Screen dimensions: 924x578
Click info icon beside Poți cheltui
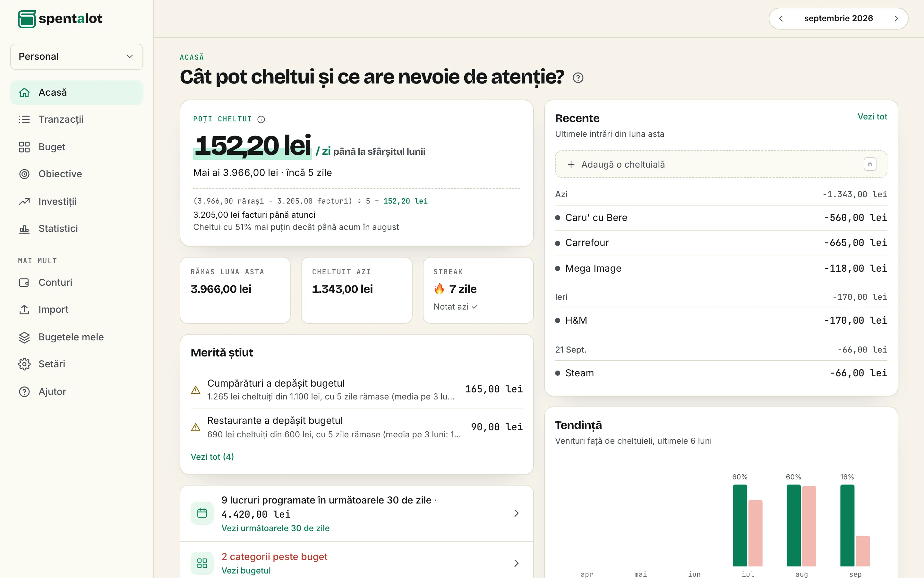point(261,119)
